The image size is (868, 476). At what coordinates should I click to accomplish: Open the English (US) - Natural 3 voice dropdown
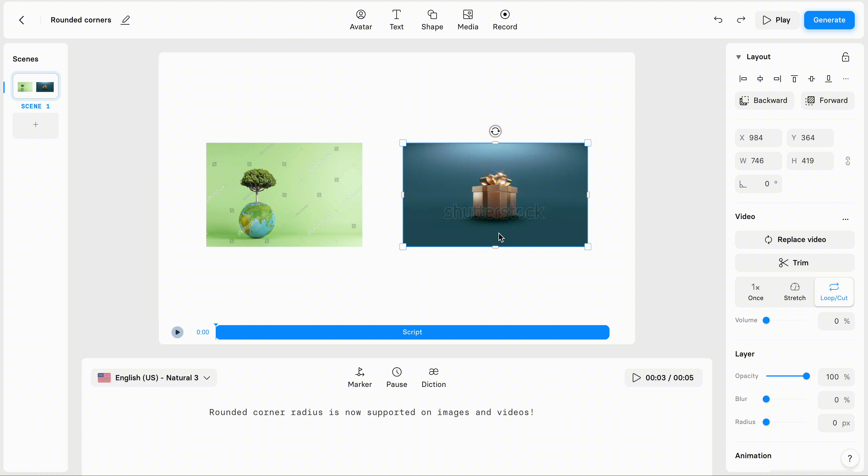[x=154, y=378]
